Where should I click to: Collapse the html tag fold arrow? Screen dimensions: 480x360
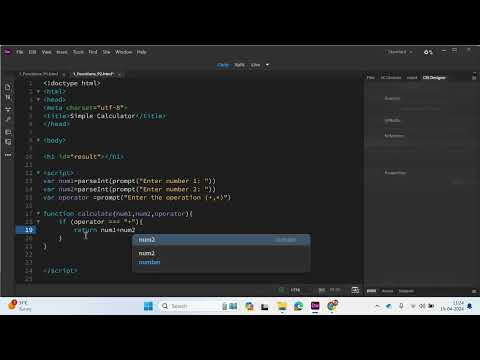pos(38,91)
